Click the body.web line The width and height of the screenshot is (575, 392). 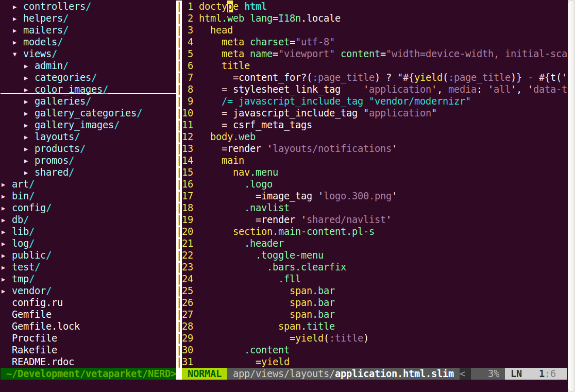pyautogui.click(x=233, y=137)
